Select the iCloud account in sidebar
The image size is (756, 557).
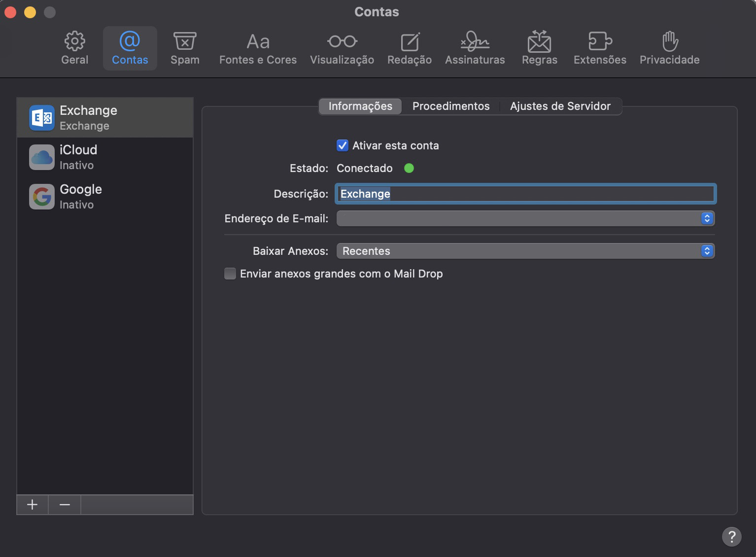[104, 157]
